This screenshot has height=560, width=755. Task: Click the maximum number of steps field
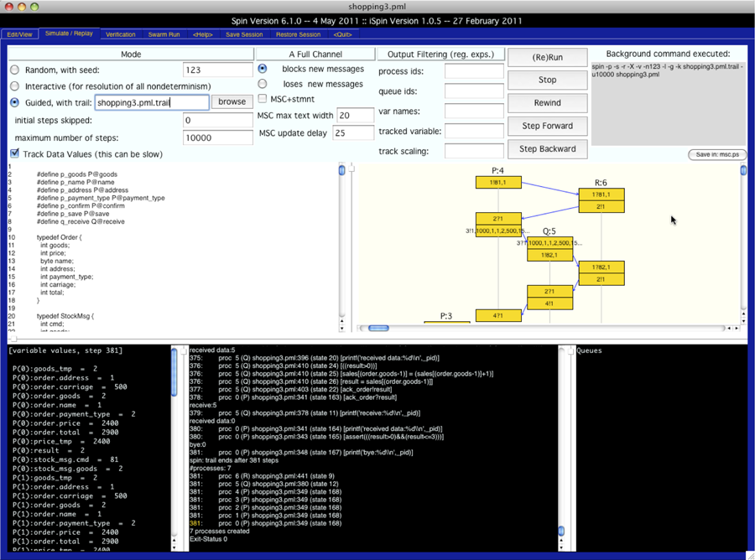pos(217,137)
